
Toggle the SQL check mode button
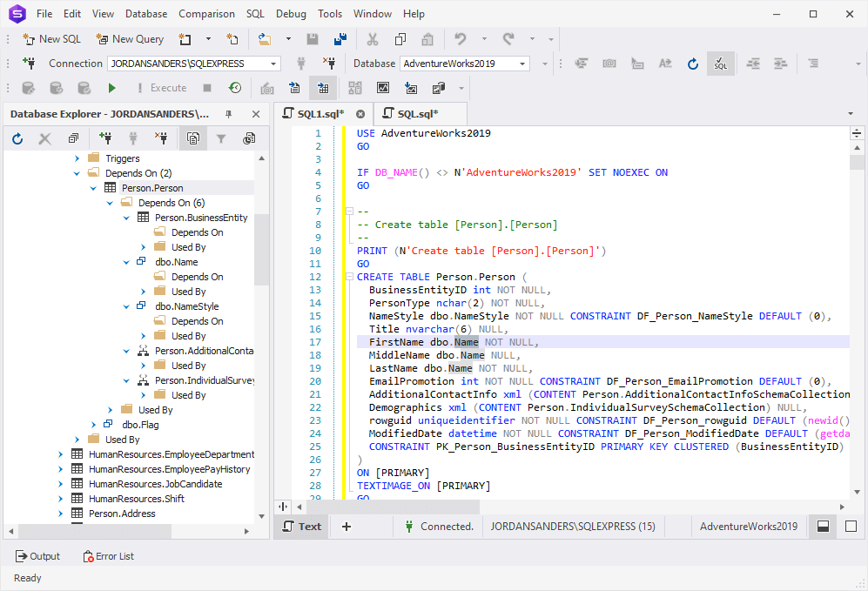pos(720,64)
